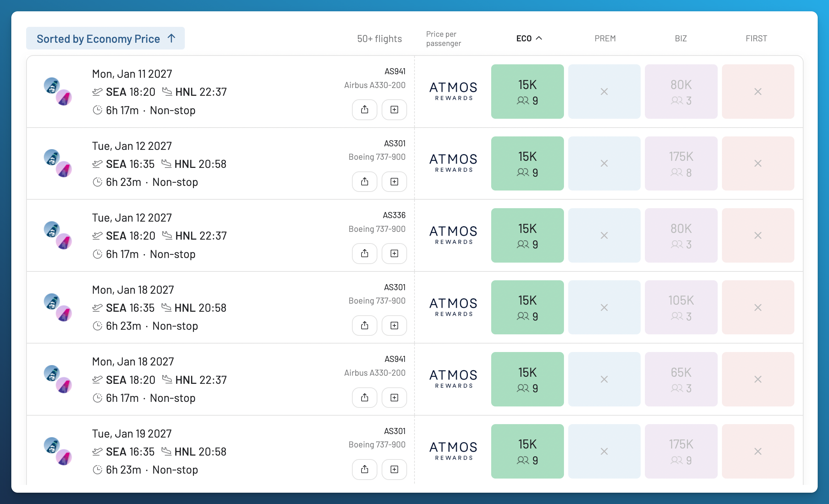829x504 pixels.
Task: Add the Jan 19 AS301 flight
Action: tap(394, 469)
